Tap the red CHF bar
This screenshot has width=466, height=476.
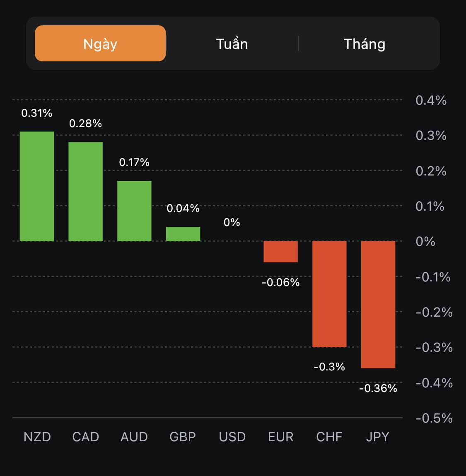pos(329,294)
